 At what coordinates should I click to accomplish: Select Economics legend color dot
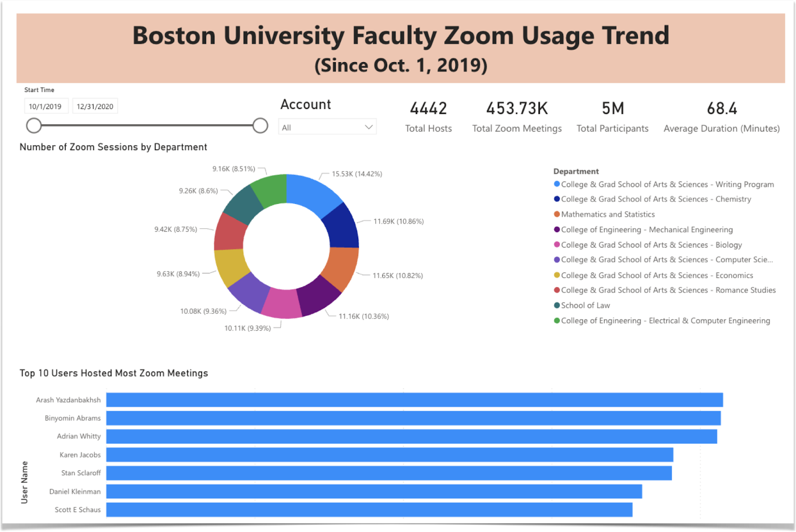point(557,275)
